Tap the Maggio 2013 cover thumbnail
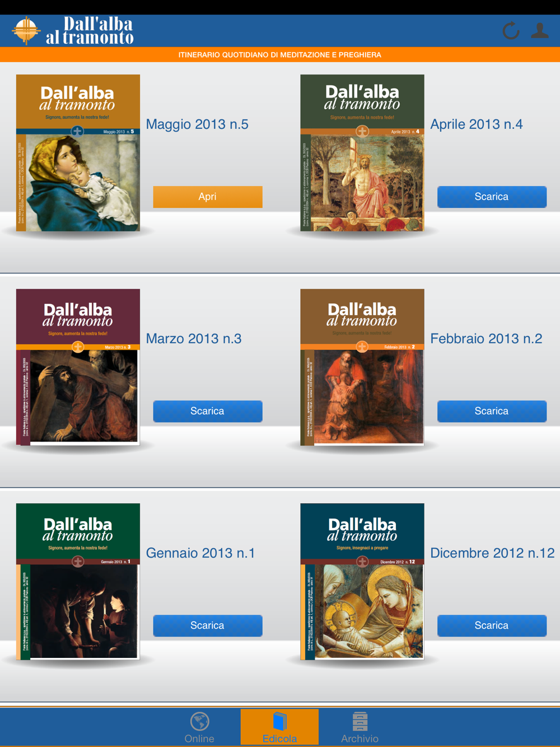Screen dimensions: 560x747 tap(78, 153)
